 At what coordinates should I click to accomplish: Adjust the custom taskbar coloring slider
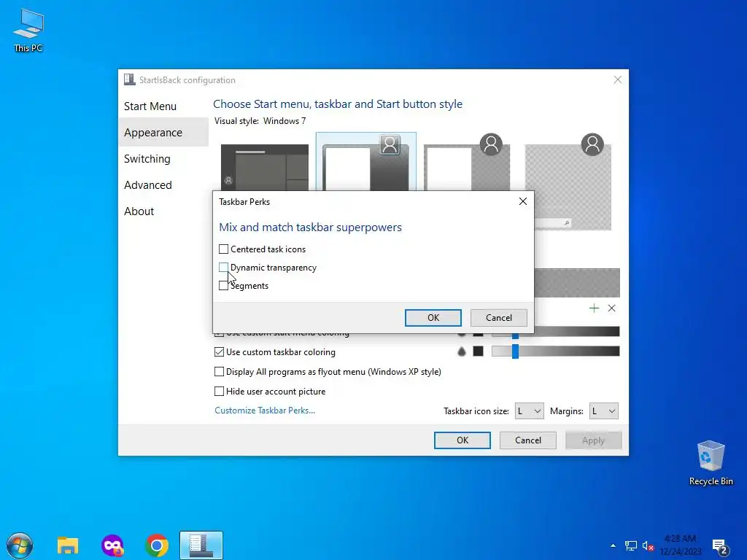pyautogui.click(x=515, y=351)
